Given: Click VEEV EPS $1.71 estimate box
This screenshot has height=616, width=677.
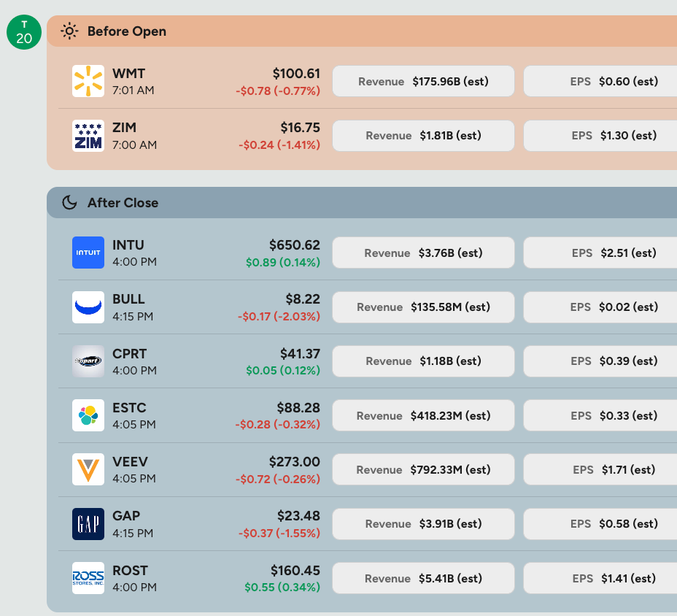Looking at the screenshot, I should tap(600, 469).
